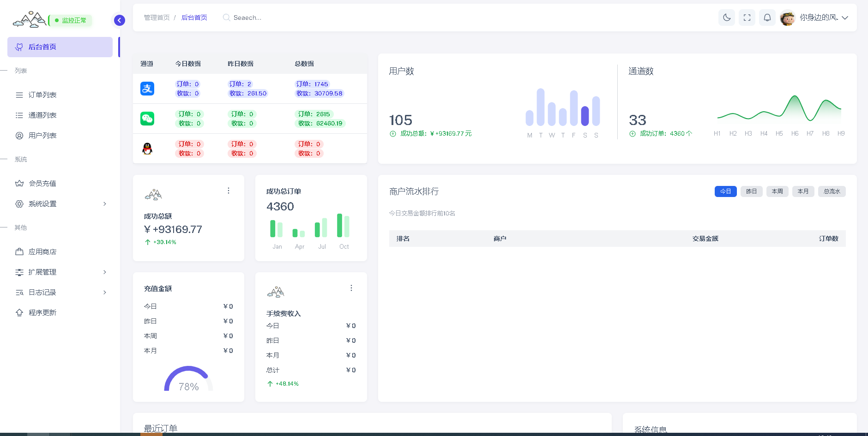Click the QQ penguin channel icon
Screen dimensions: 868x436
(147, 149)
